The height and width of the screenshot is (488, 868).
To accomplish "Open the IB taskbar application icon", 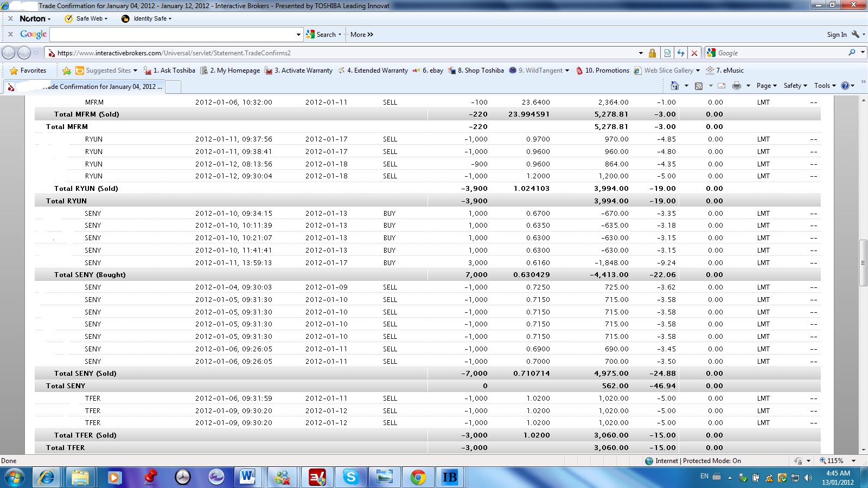I will (450, 477).
